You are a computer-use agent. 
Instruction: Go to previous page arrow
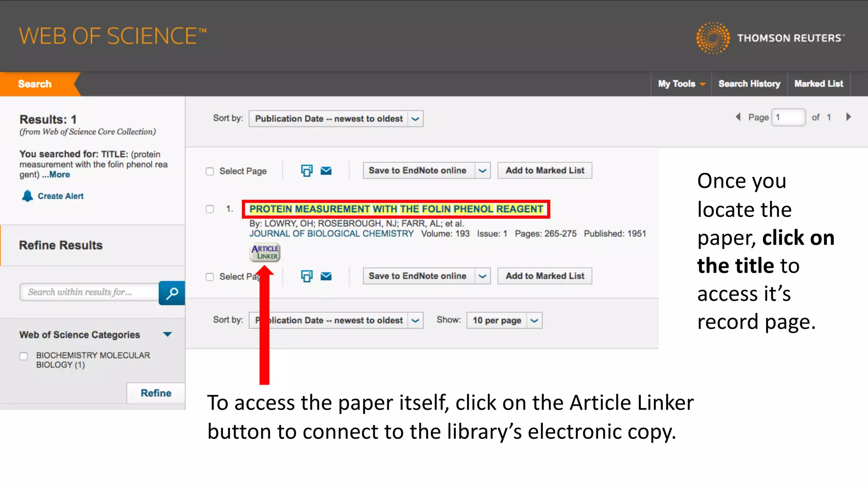[x=738, y=117]
